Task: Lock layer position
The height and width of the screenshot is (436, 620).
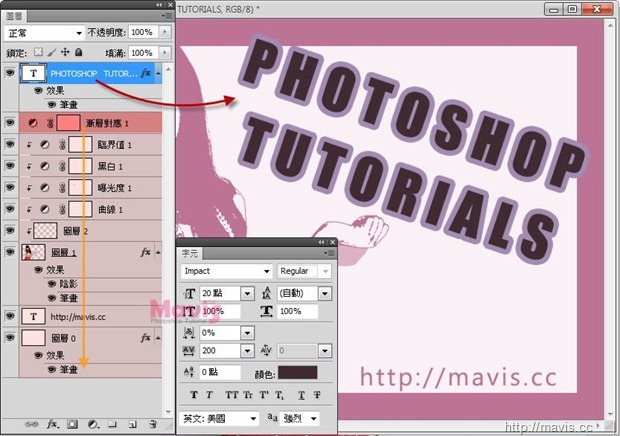Action: click(65, 52)
